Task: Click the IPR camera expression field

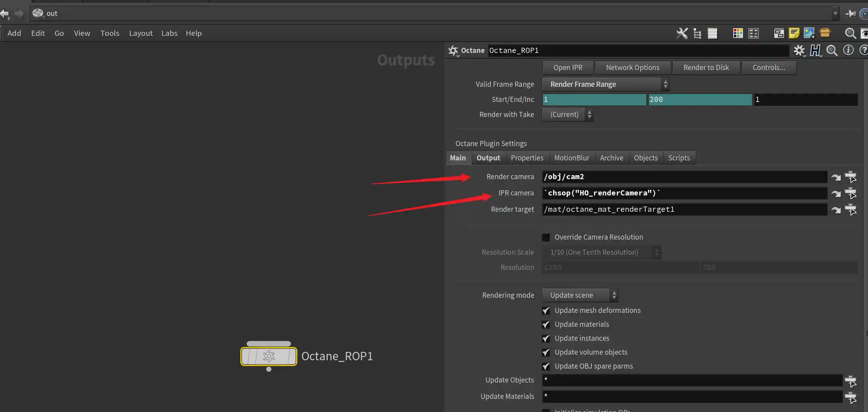Action: click(x=684, y=193)
